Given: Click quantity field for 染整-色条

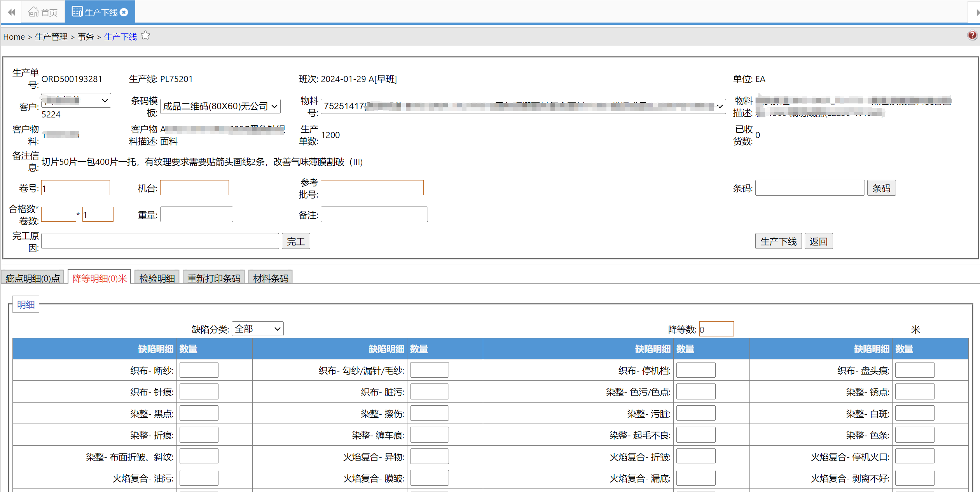Looking at the screenshot, I should pos(914,434).
